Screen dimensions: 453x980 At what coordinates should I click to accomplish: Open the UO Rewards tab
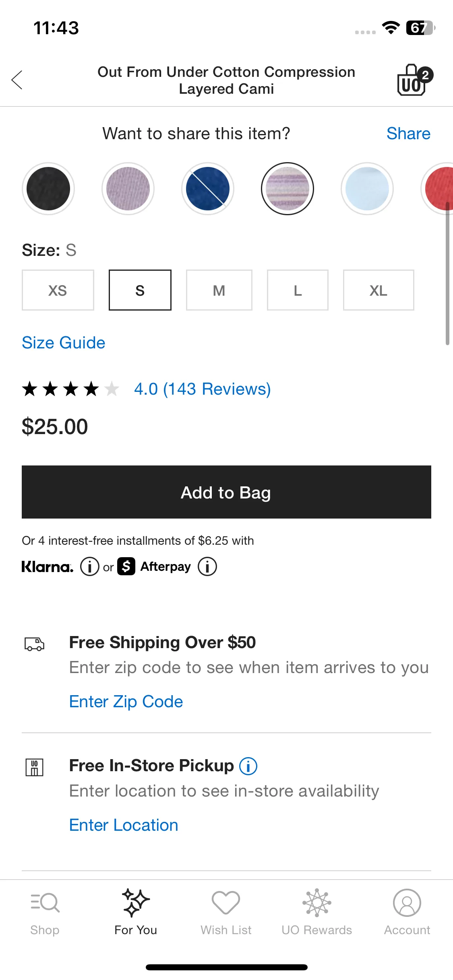tap(316, 912)
